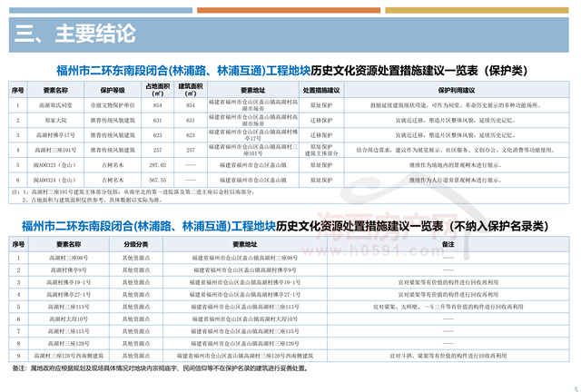Select the '备注' column header
This screenshot has height=392, width=581.
coord(448,244)
